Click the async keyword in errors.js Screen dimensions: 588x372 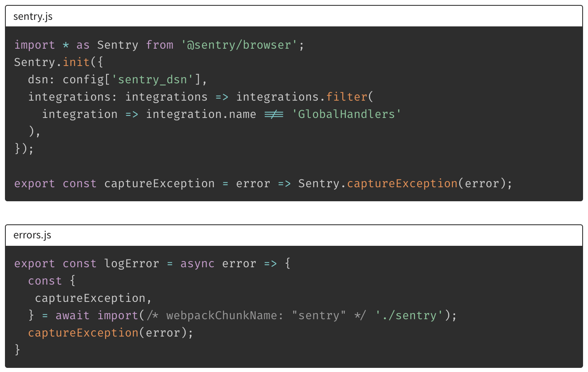point(197,264)
